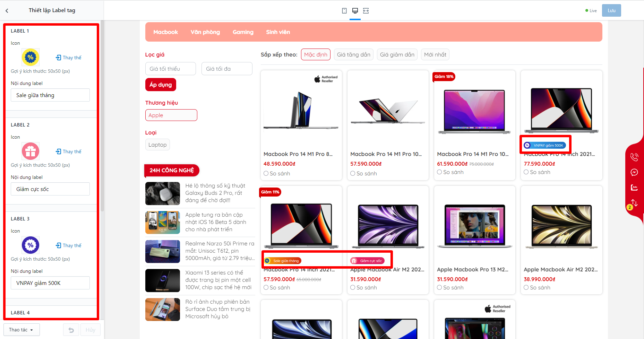Click the Label 2 gift icon image
Viewport: 644px width, 339px height.
point(31,151)
